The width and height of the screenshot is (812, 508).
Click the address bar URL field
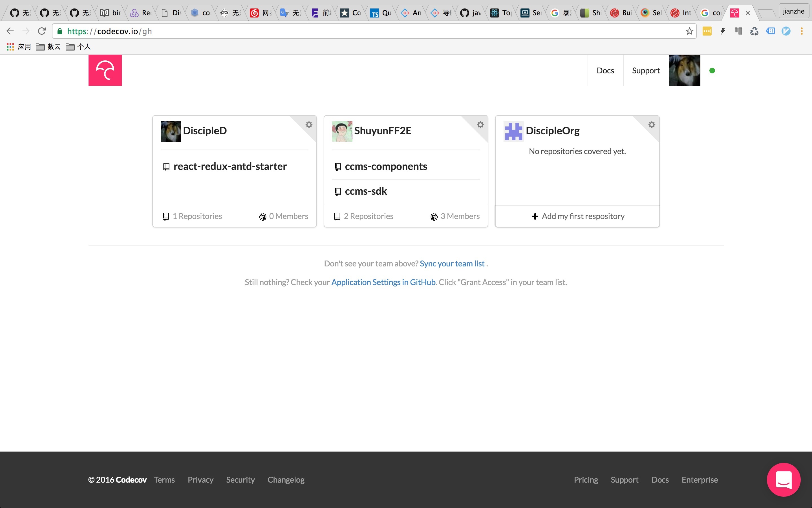(374, 31)
